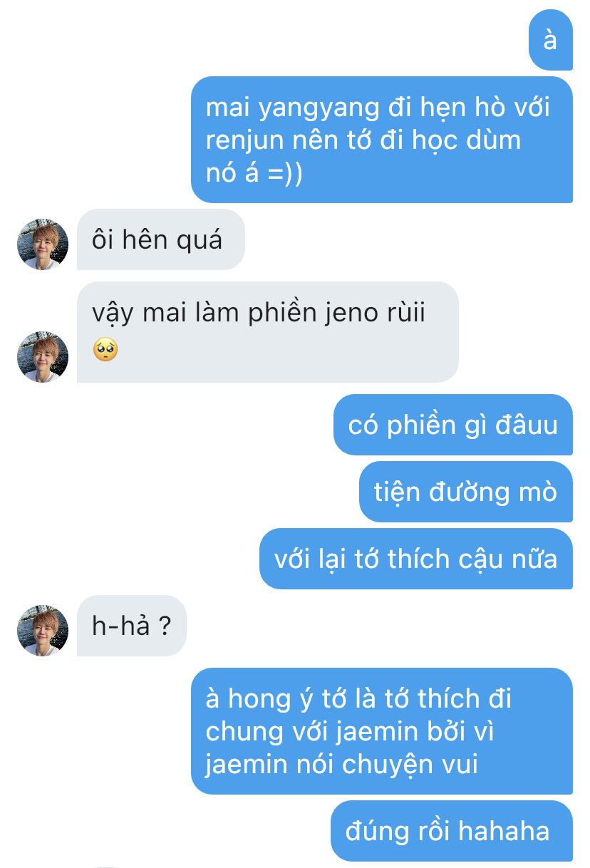Viewport: 590px width, 868px height.
Task: Select the "à" message bubble
Action: pos(551,40)
